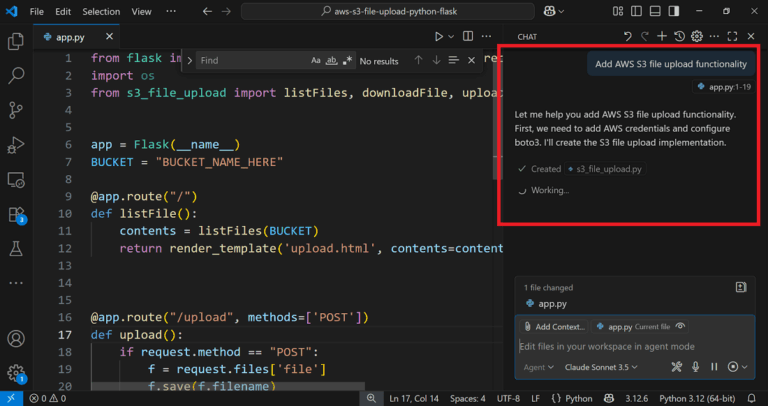Maximize the chat panel
Image resolution: width=768 pixels, height=406 pixels.
[x=732, y=36]
